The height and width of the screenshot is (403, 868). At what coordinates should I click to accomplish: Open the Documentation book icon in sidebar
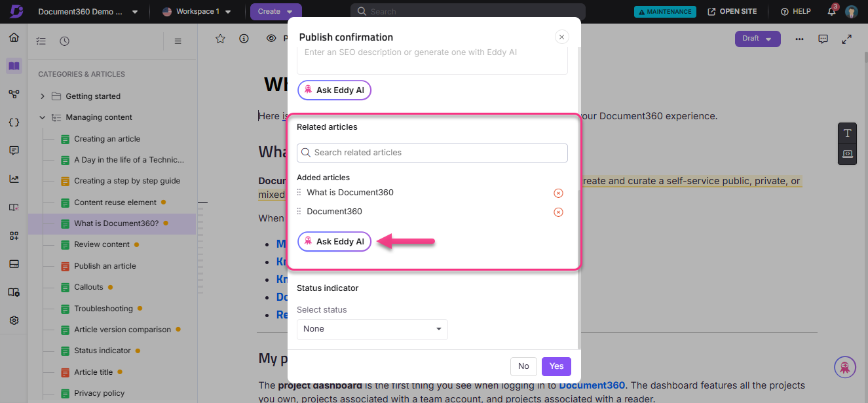[14, 66]
